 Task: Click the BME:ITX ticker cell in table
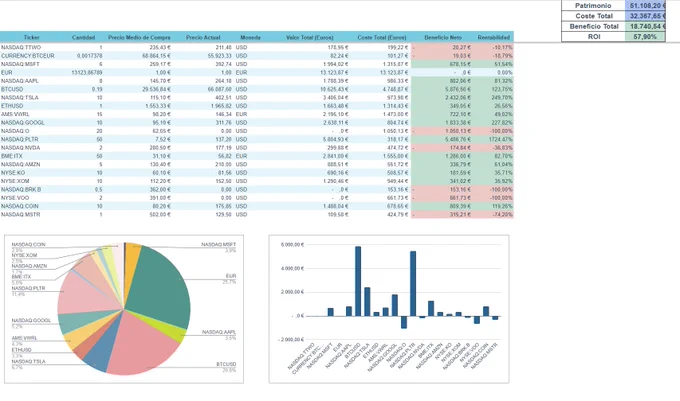[x=12, y=156]
